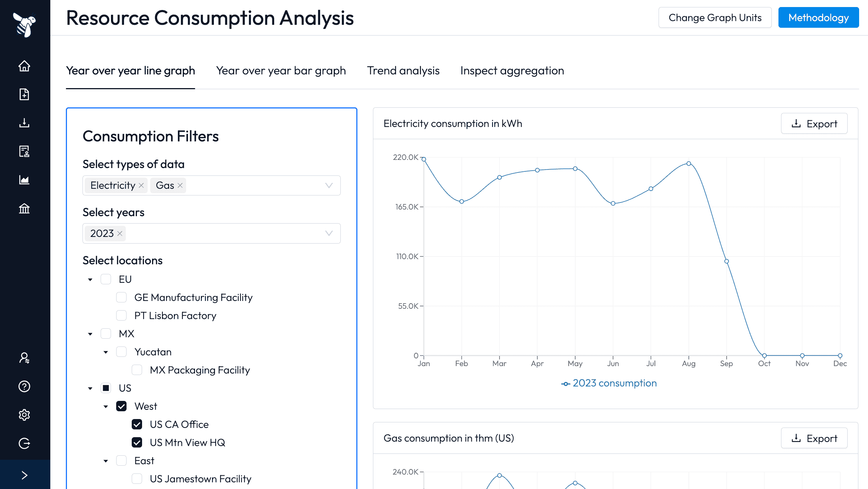
Task: Switch to Inspect aggregation tab
Action: [x=512, y=71]
